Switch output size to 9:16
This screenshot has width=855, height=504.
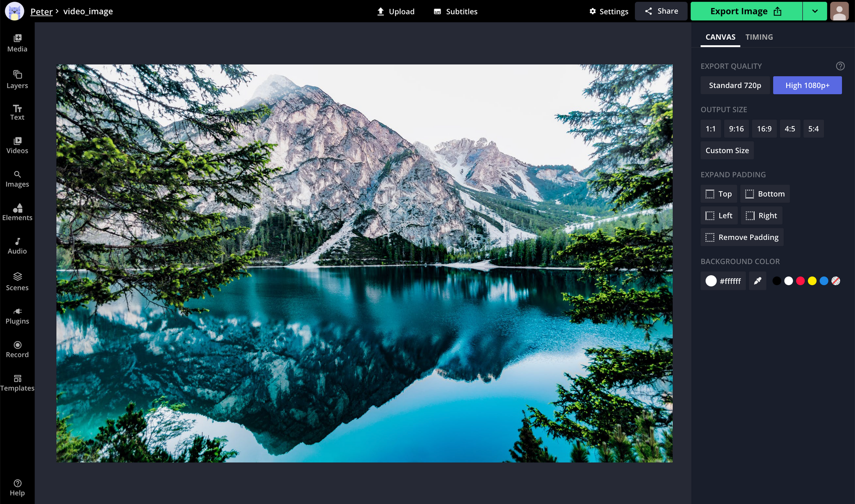[736, 129]
